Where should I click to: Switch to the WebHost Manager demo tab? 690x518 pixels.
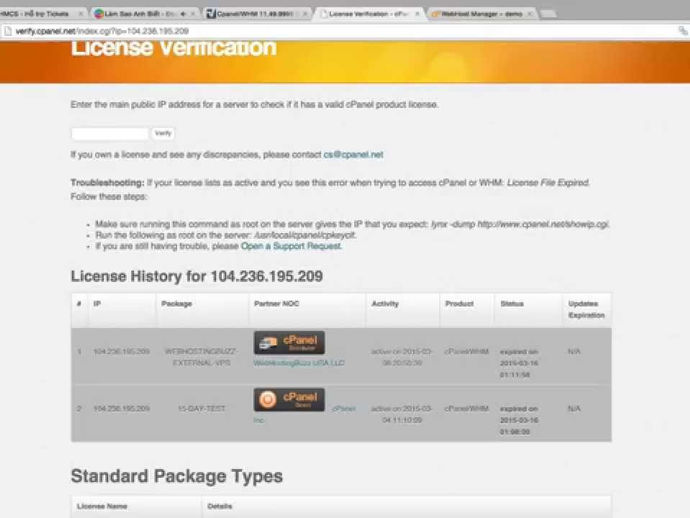(482, 14)
